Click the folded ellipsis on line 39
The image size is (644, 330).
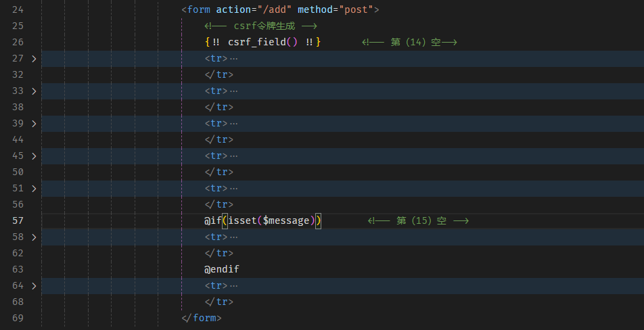coord(233,124)
